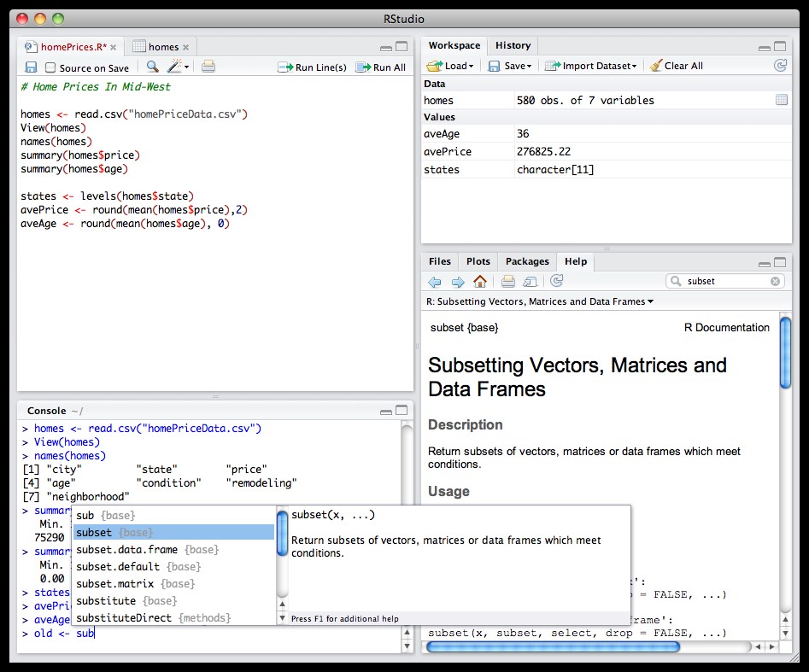Switch to the Help tab

(576, 261)
